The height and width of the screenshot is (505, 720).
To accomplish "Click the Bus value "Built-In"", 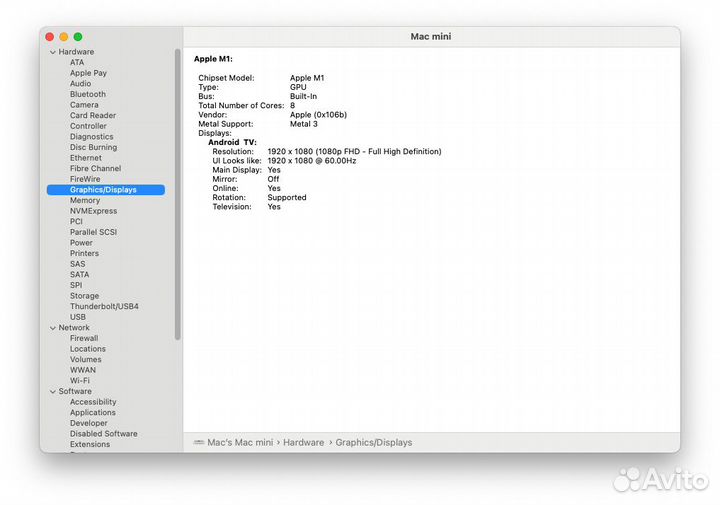I will click(x=304, y=96).
